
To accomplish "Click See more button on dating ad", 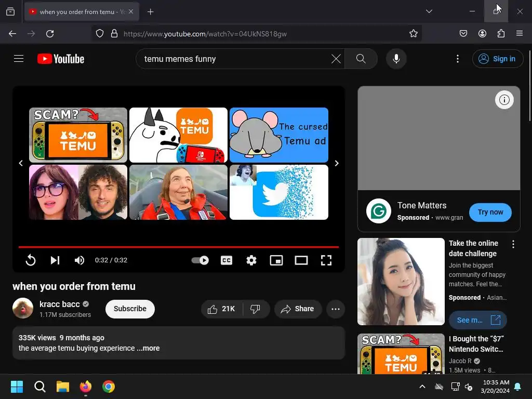I will click(478, 320).
